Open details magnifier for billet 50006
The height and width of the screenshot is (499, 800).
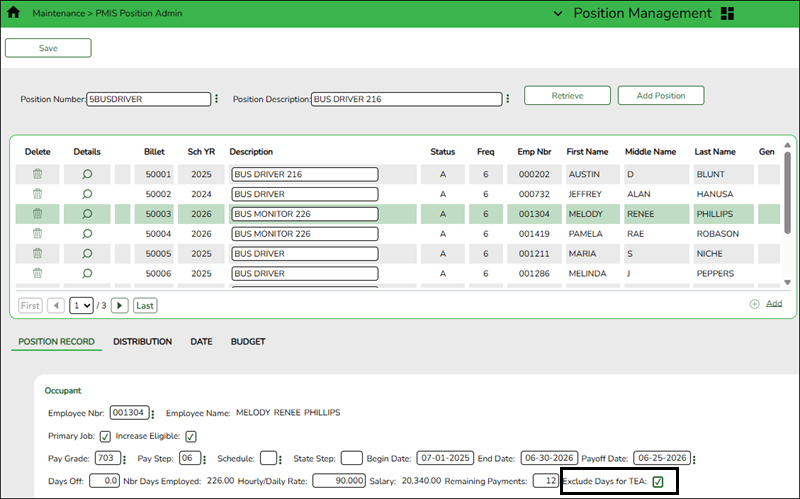point(87,273)
